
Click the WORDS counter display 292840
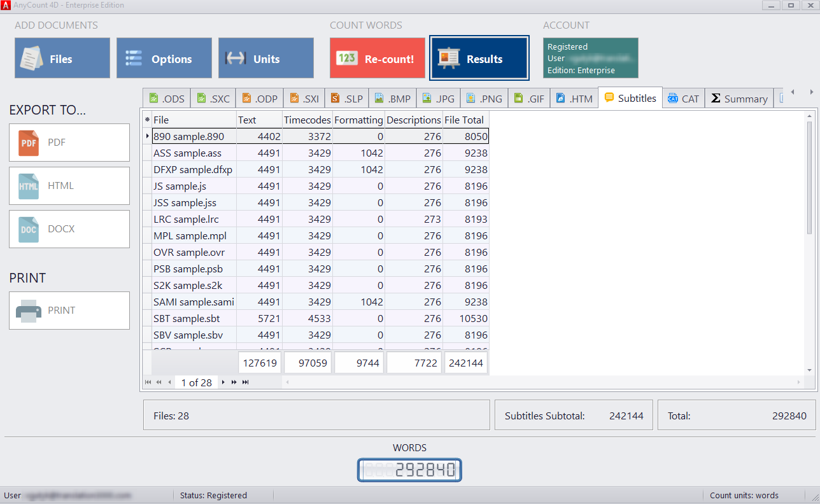pos(409,470)
